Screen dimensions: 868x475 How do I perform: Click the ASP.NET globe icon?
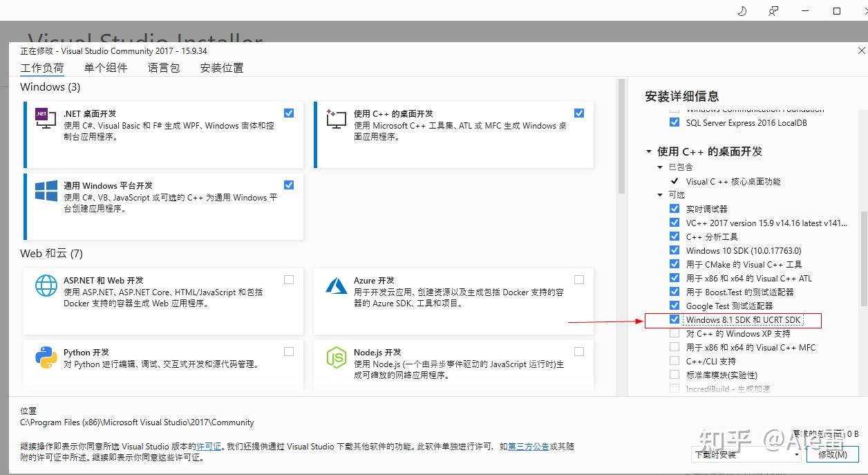tap(46, 286)
